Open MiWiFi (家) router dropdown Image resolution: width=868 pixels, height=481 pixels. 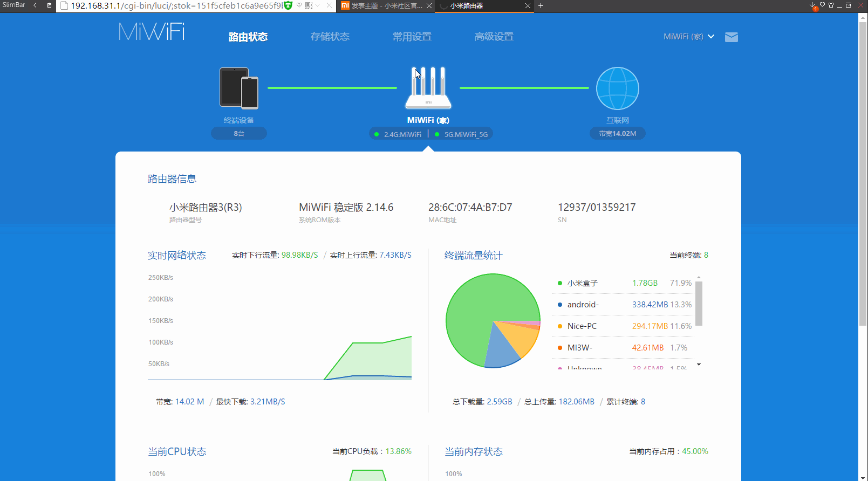pos(689,37)
